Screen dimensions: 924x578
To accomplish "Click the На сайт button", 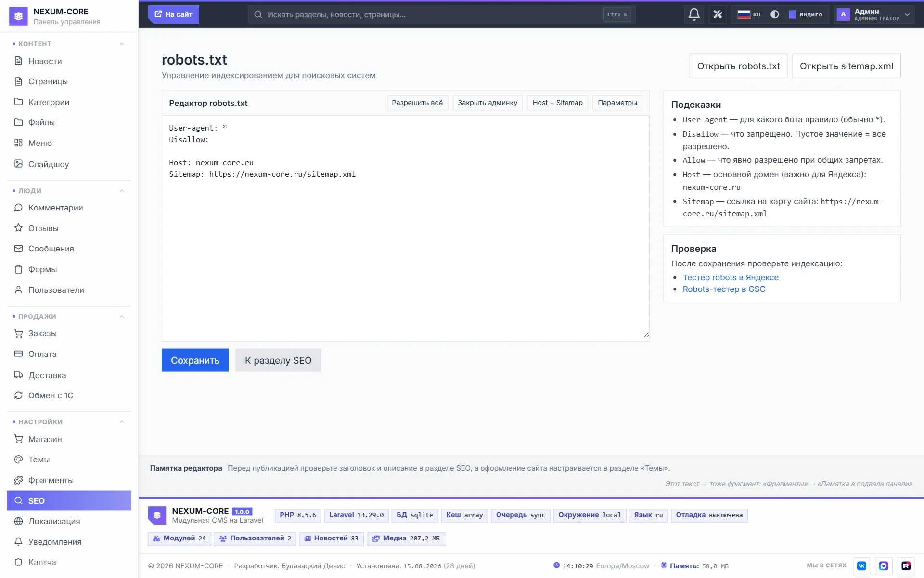I will (x=173, y=14).
